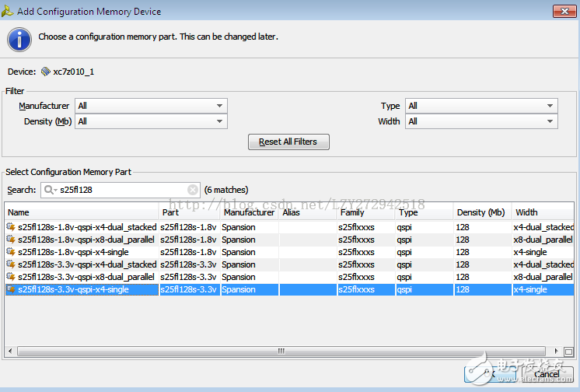Expand the Width filter dropdown
This screenshot has height=392, width=580.
tap(550, 121)
